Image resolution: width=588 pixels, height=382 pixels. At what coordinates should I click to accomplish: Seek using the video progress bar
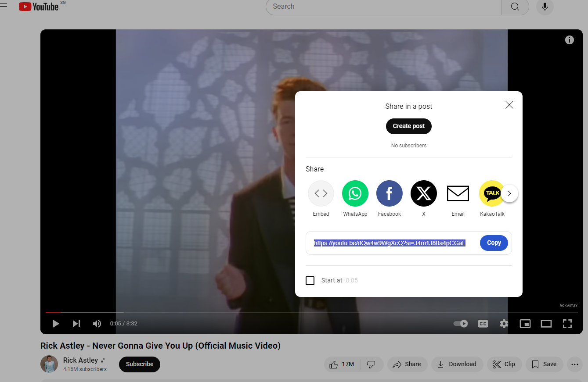click(312, 312)
